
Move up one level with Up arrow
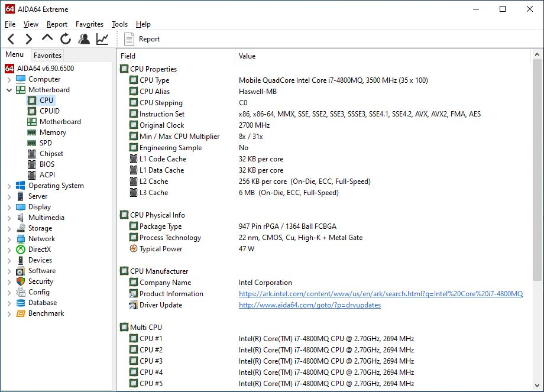pyautogui.click(x=47, y=38)
